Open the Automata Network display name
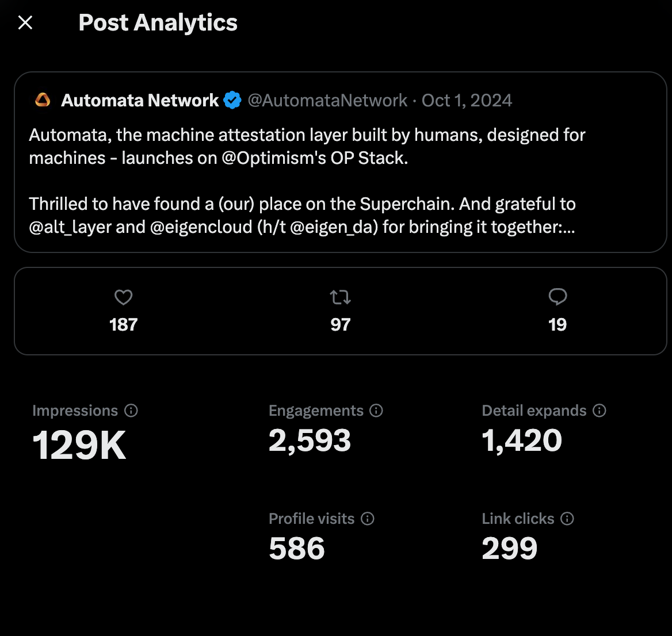 point(140,101)
